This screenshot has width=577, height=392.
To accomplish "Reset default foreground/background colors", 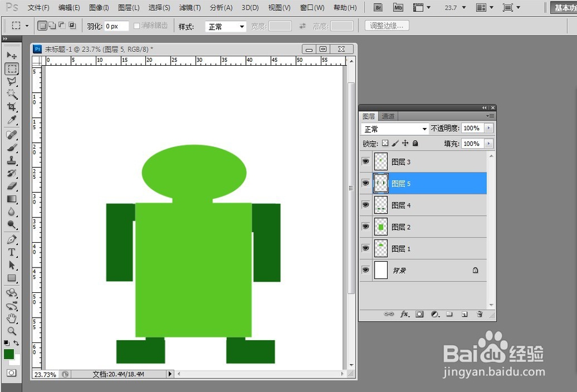I will click(6, 343).
